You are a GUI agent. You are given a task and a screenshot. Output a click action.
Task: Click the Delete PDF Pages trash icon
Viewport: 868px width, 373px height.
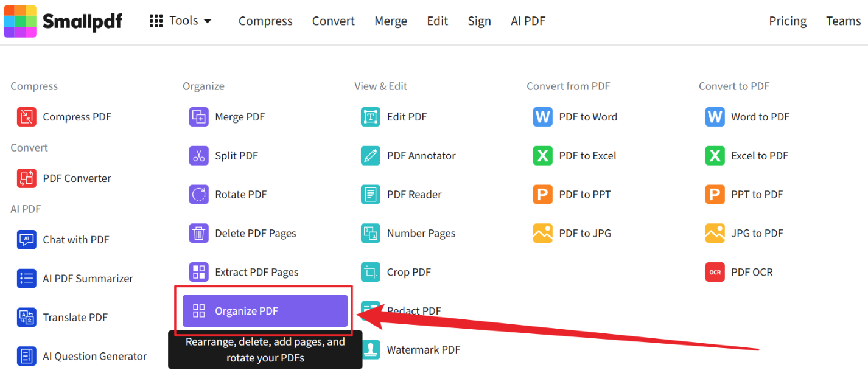tap(198, 233)
